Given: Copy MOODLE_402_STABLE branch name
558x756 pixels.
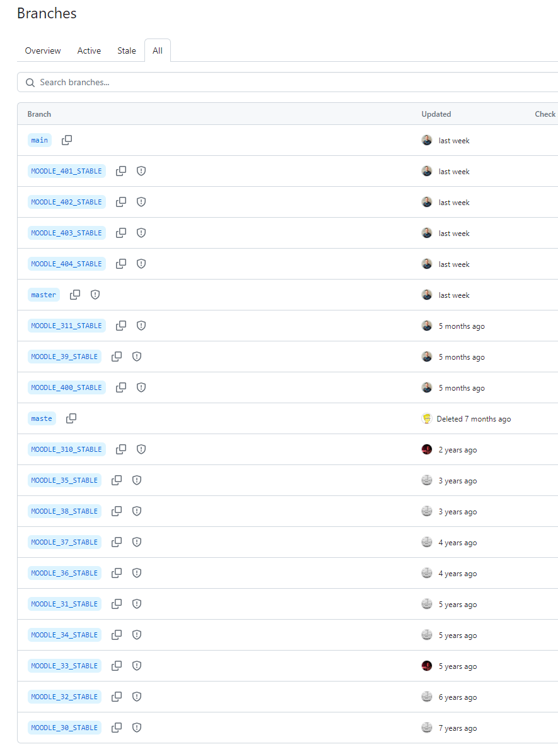Looking at the screenshot, I should click(x=121, y=201).
